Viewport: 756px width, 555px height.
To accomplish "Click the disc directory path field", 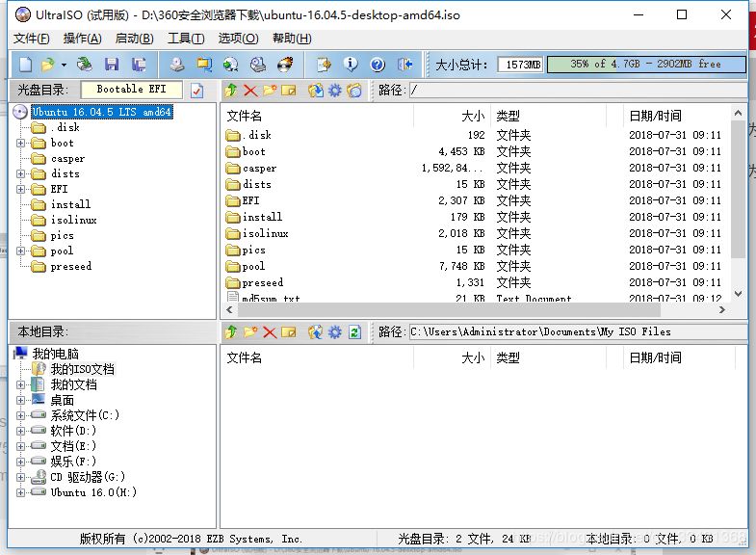I will tap(579, 91).
